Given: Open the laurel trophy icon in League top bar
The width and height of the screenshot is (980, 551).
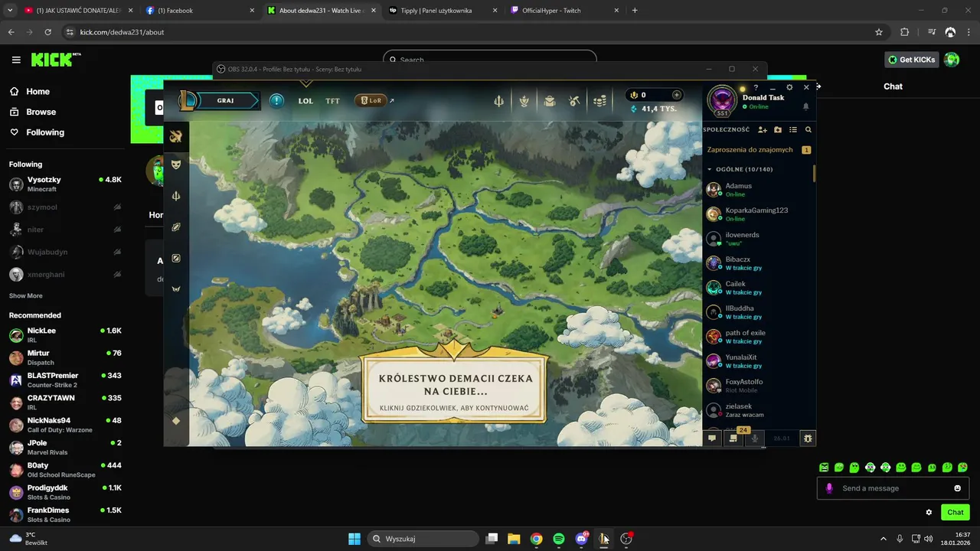Looking at the screenshot, I should [524, 100].
